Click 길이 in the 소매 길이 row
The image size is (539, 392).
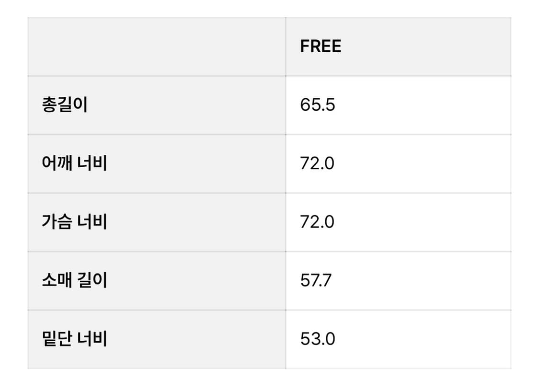pos(92,280)
